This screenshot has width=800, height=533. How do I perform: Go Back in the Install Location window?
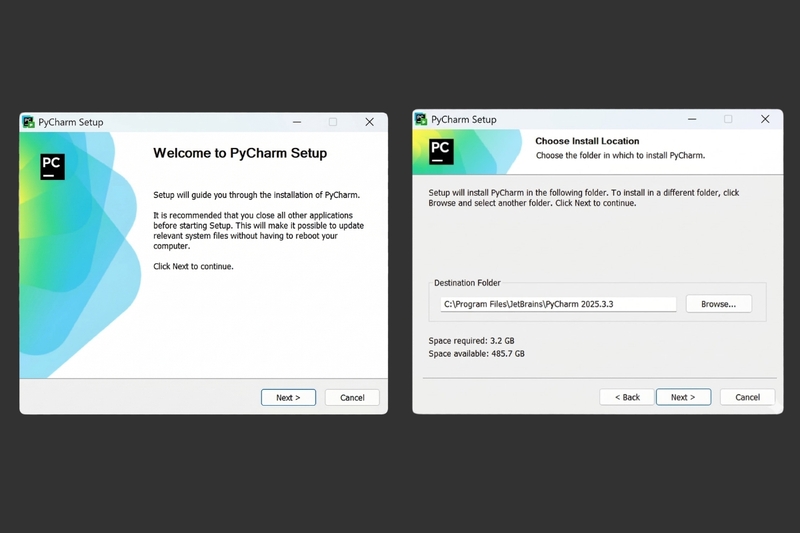click(627, 397)
